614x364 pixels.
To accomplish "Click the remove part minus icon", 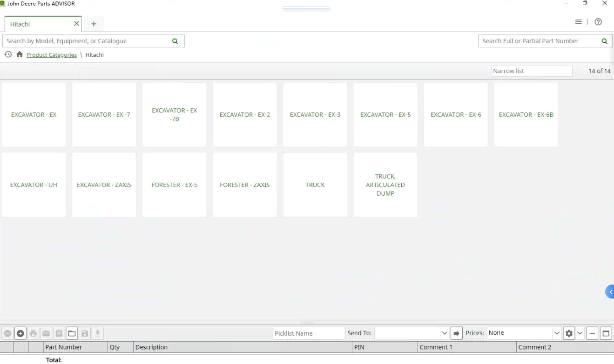I will pos(7,333).
